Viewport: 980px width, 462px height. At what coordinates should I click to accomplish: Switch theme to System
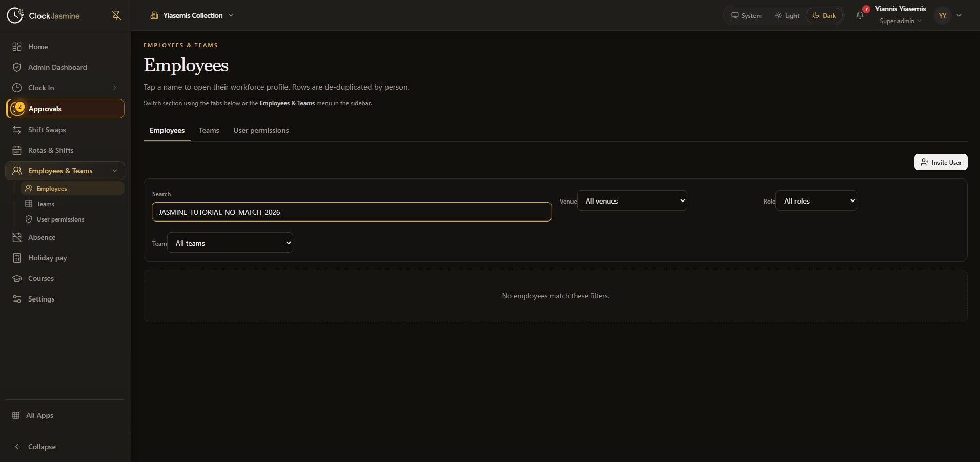[x=746, y=15]
